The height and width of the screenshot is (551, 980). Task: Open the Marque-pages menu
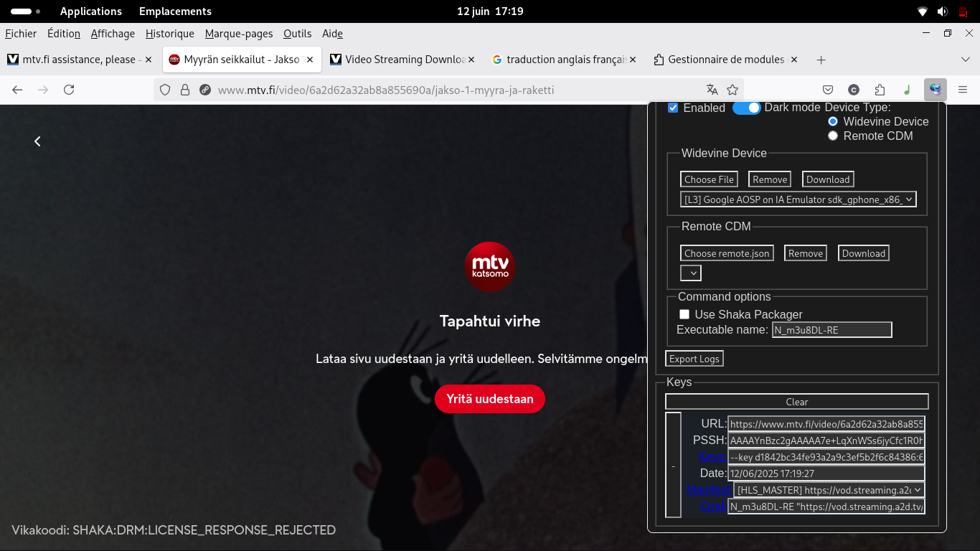[x=239, y=34]
